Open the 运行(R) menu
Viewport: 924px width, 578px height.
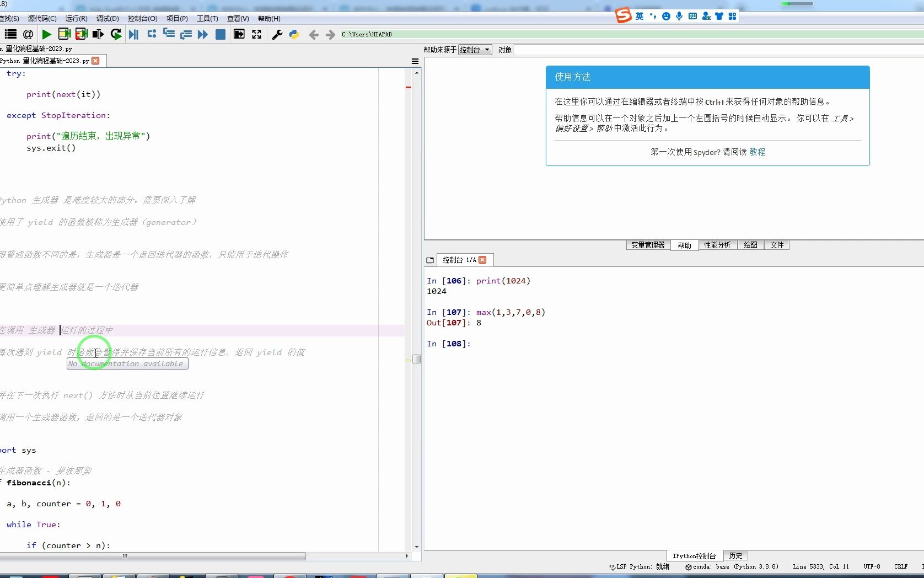pos(77,19)
